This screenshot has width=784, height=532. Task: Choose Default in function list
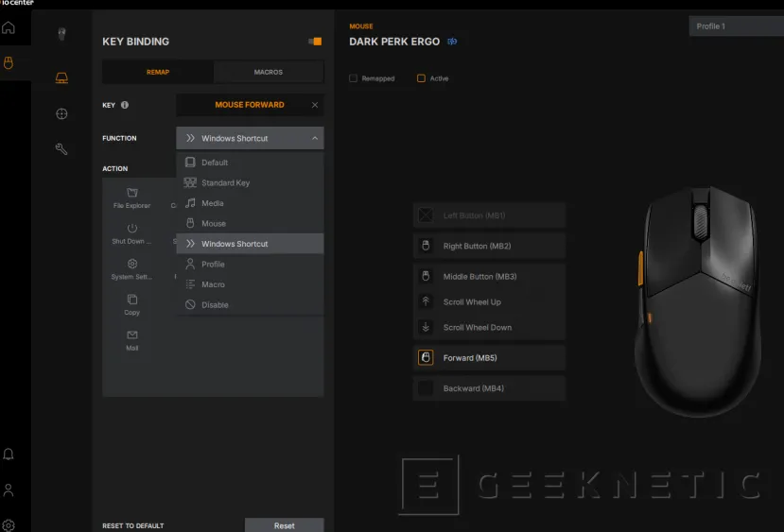pyautogui.click(x=250, y=163)
